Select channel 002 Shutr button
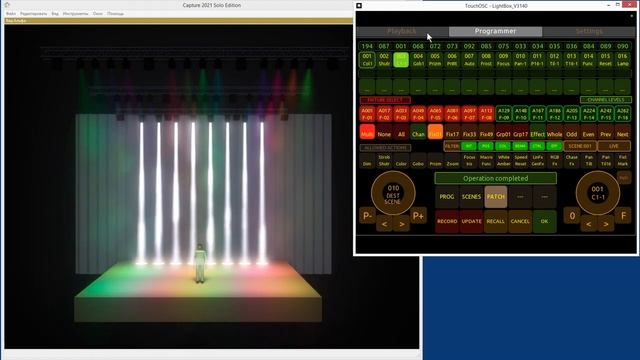This screenshot has width=640, height=360. tap(384, 60)
